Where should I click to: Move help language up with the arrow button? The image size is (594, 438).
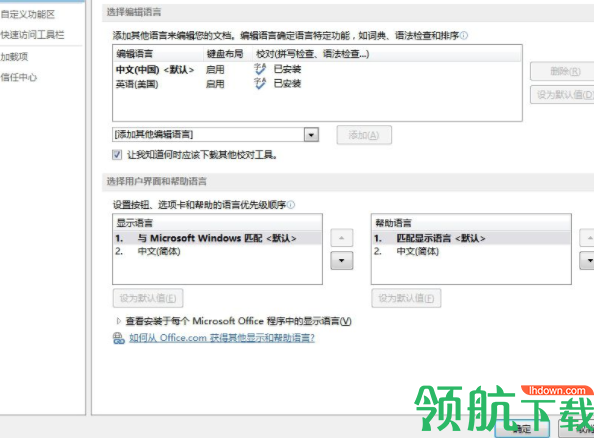tap(588, 238)
